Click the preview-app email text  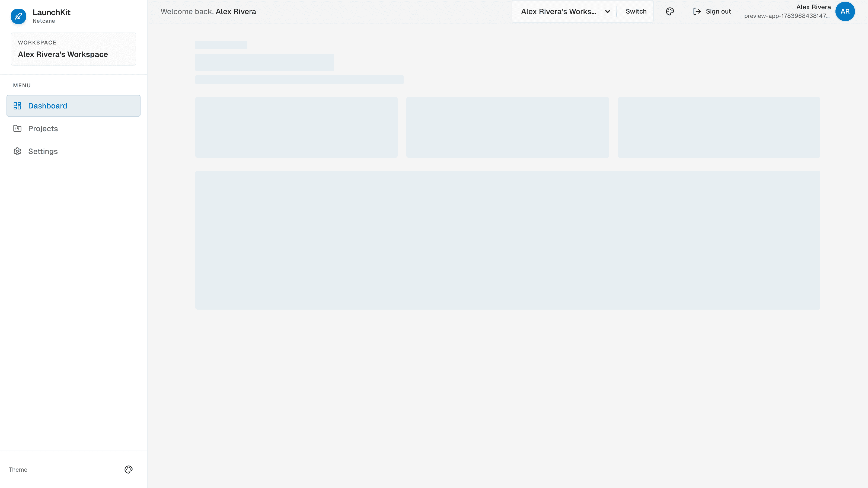(787, 16)
